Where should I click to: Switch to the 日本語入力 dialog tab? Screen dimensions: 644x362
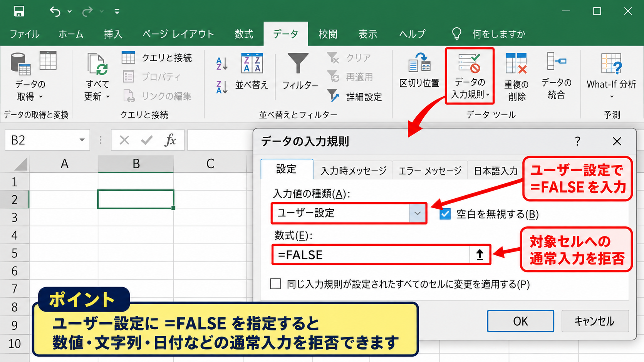pyautogui.click(x=495, y=171)
